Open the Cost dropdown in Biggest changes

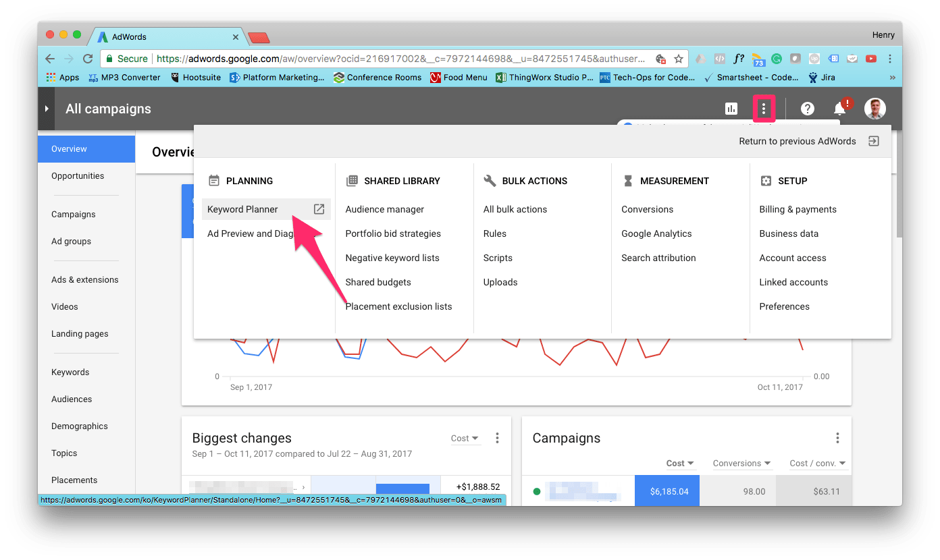[x=465, y=439]
